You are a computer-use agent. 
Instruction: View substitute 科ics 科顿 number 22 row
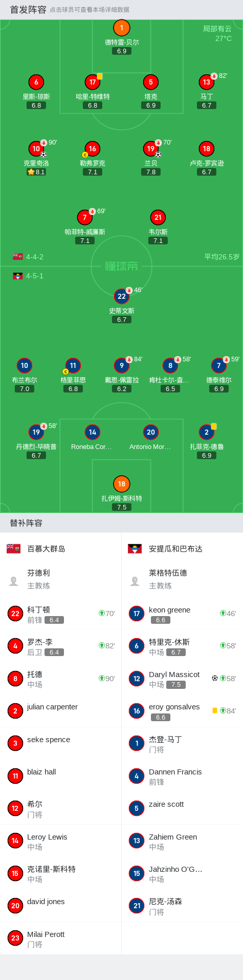pos(61,614)
